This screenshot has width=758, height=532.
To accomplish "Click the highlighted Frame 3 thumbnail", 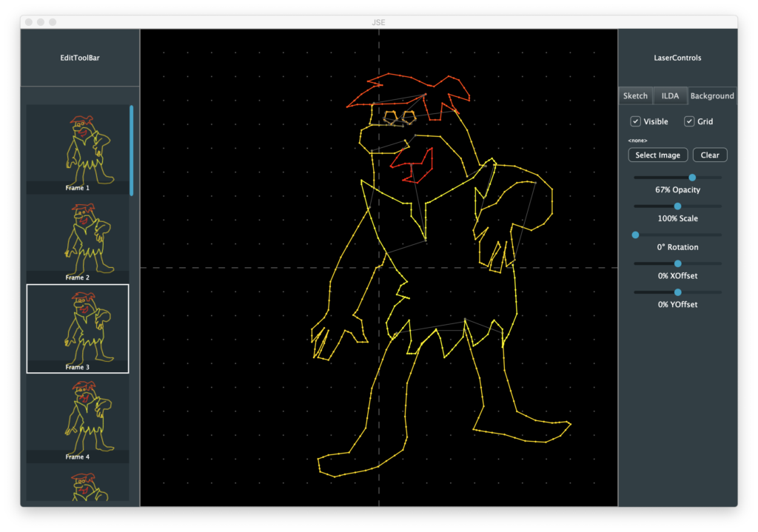I will (78, 329).
